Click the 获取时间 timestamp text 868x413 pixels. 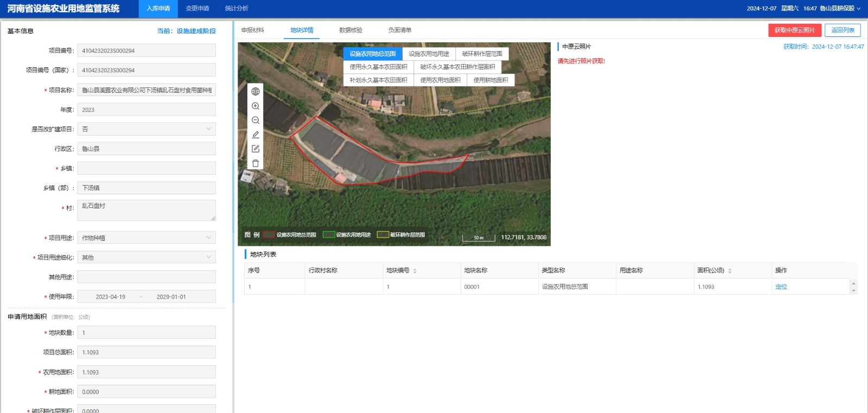pyautogui.click(x=824, y=47)
